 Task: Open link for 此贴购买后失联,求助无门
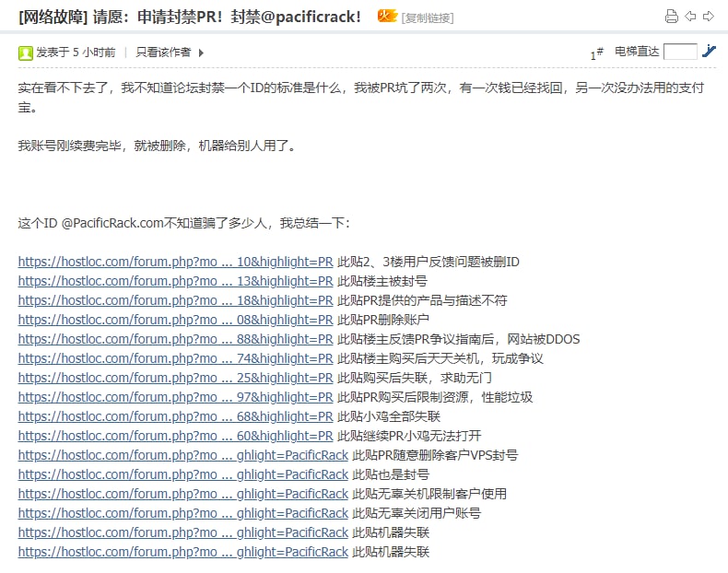tap(175, 378)
